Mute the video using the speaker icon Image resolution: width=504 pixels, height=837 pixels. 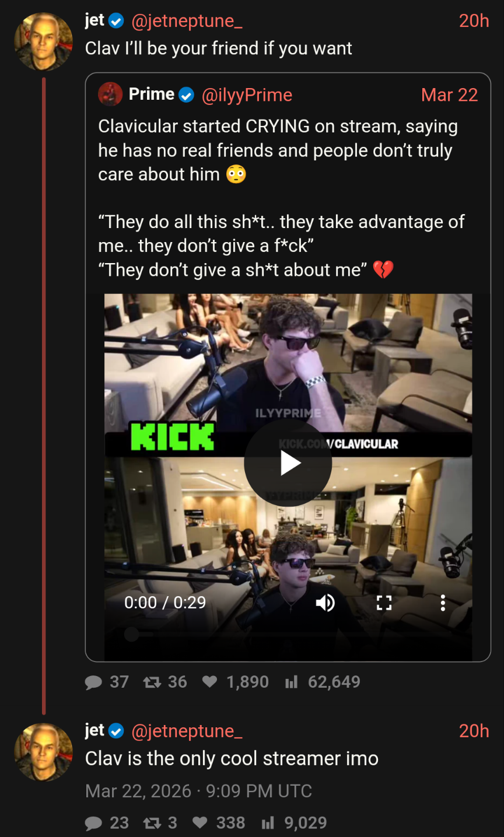tap(325, 603)
